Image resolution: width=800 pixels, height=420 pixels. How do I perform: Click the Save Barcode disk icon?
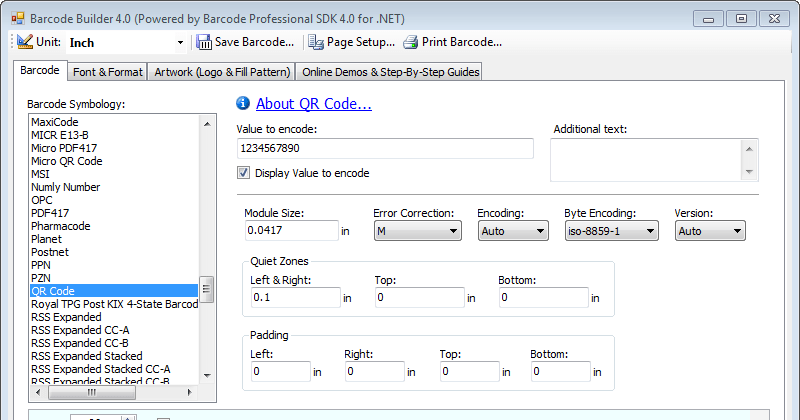(204, 42)
